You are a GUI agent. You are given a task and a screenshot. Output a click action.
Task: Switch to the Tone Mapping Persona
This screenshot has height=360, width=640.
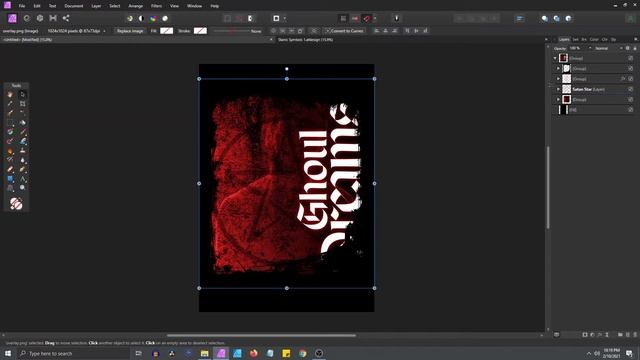tap(53, 18)
